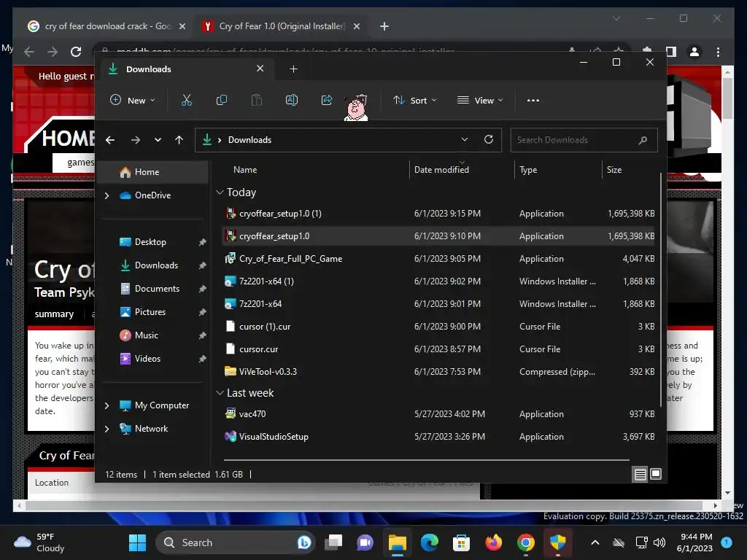Open the See more three-dots menu

533,101
